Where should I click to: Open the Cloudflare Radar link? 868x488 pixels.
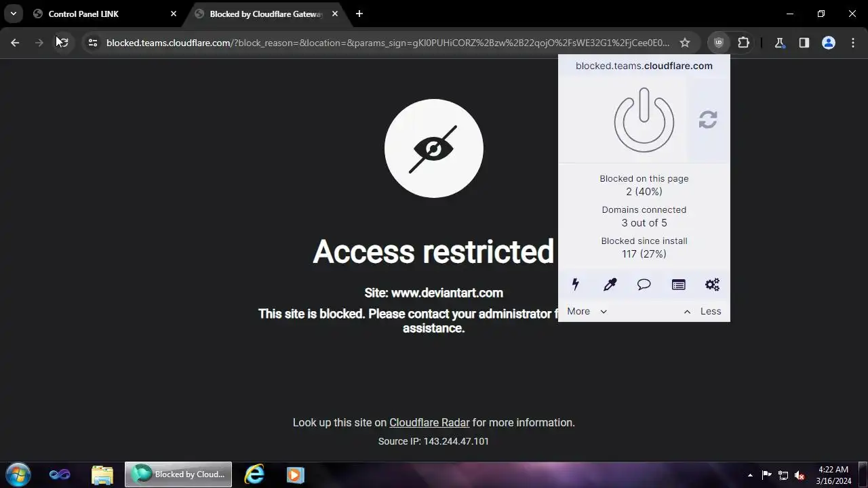tap(429, 422)
